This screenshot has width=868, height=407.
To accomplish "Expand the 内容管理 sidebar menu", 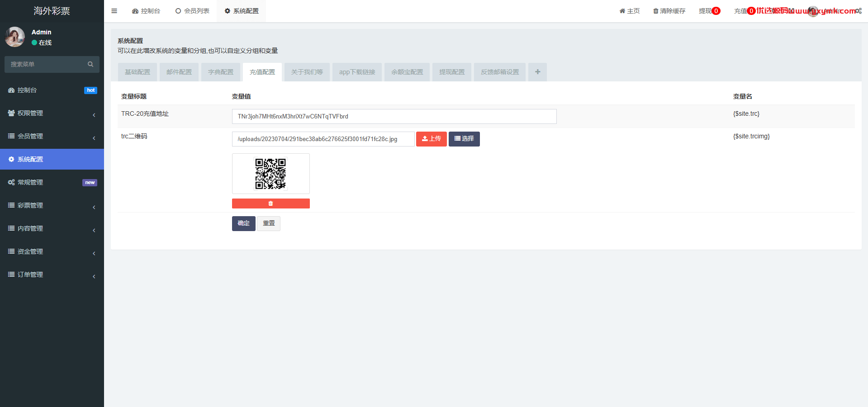I will (52, 228).
